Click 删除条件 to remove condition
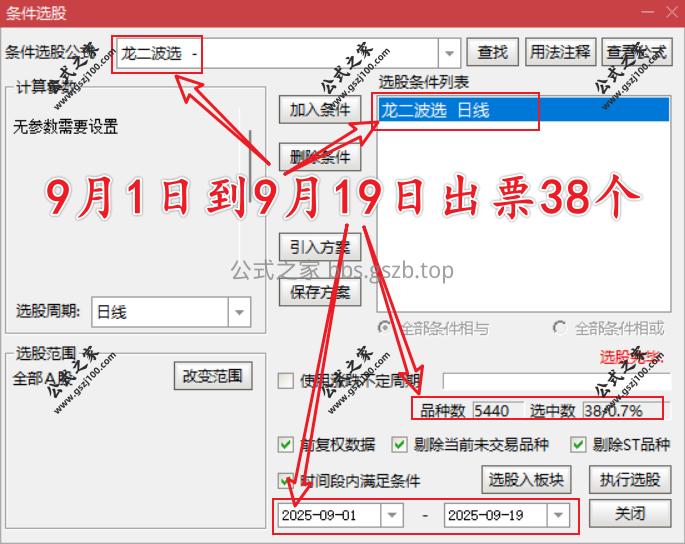Screen dimensions: 685x544 (x=320, y=156)
